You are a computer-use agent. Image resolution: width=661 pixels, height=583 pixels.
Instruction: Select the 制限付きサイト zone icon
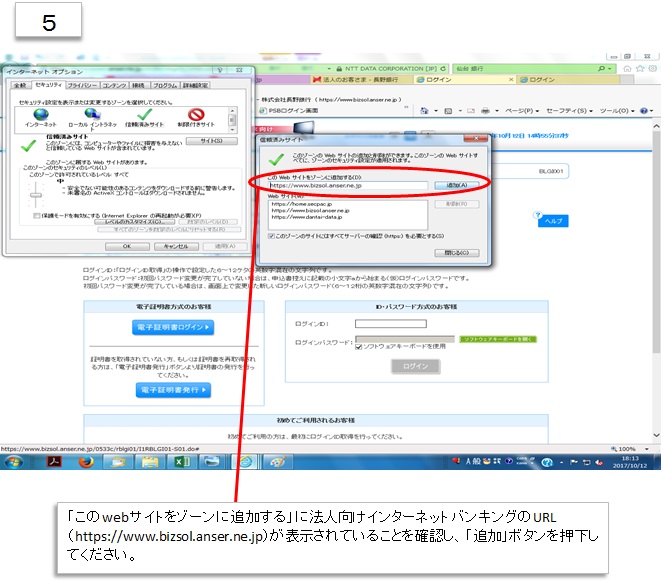(196, 114)
